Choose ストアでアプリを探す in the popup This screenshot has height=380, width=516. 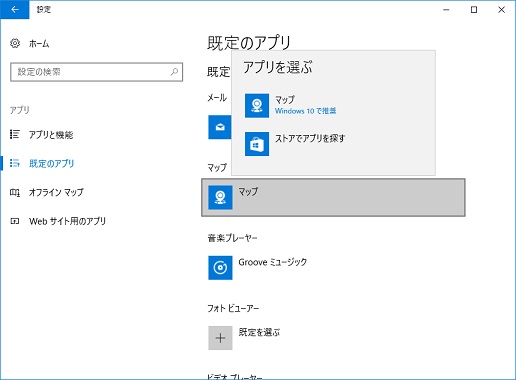click(x=333, y=144)
